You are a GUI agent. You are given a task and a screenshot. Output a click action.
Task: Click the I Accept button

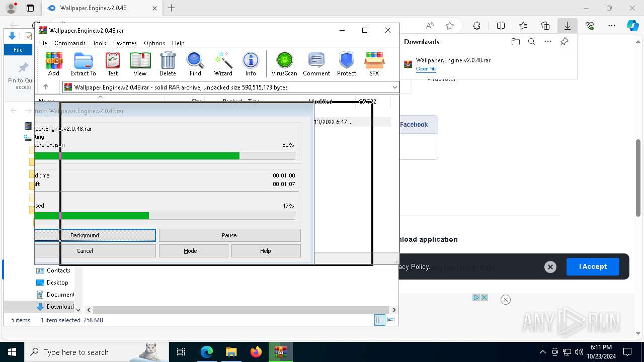pos(593,266)
